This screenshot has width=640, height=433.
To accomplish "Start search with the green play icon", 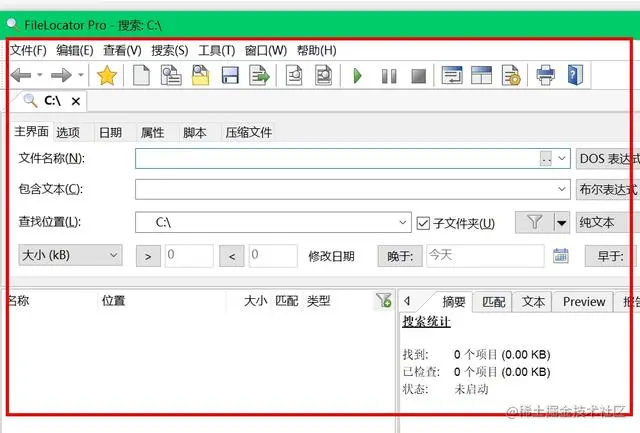I will tap(358, 76).
